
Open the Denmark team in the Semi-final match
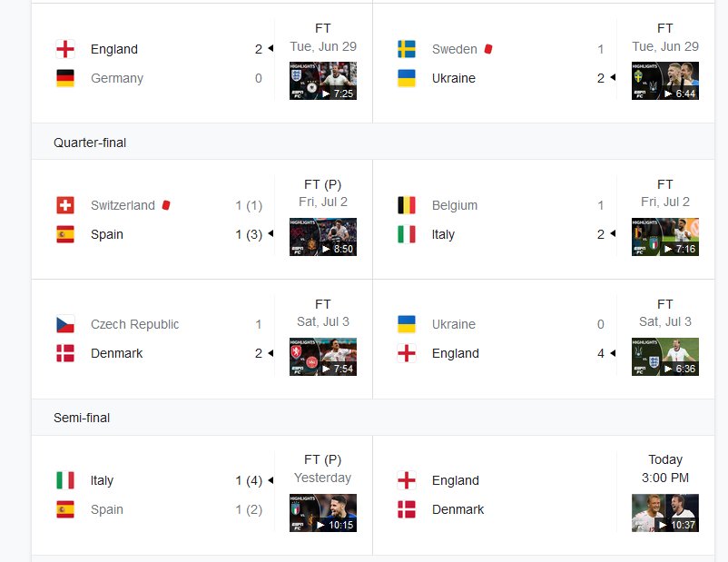point(457,509)
